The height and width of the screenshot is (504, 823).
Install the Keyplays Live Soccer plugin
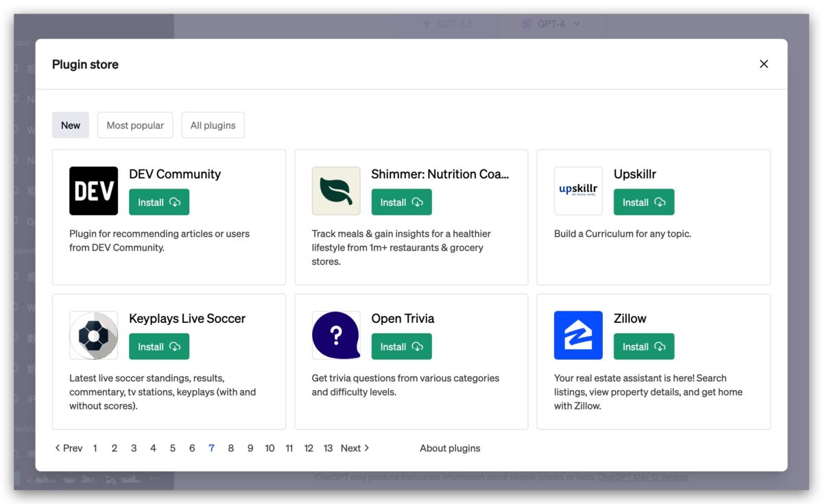(159, 346)
